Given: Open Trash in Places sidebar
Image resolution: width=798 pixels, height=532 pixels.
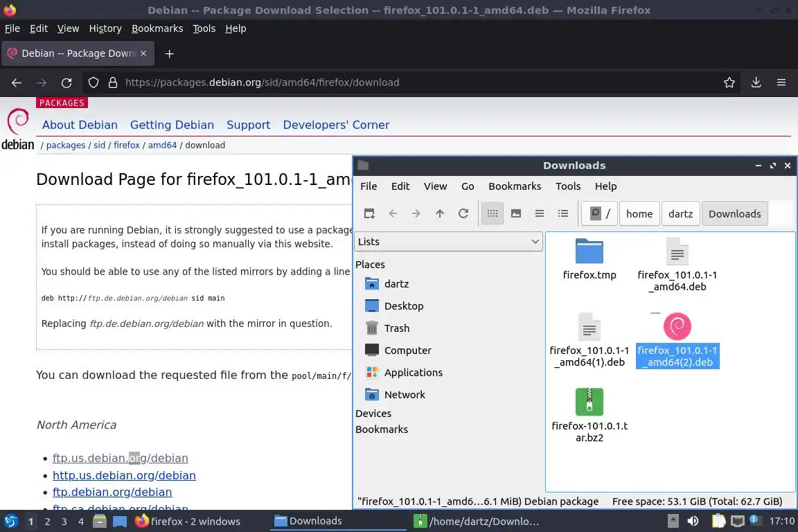Looking at the screenshot, I should click(x=387, y=328).
